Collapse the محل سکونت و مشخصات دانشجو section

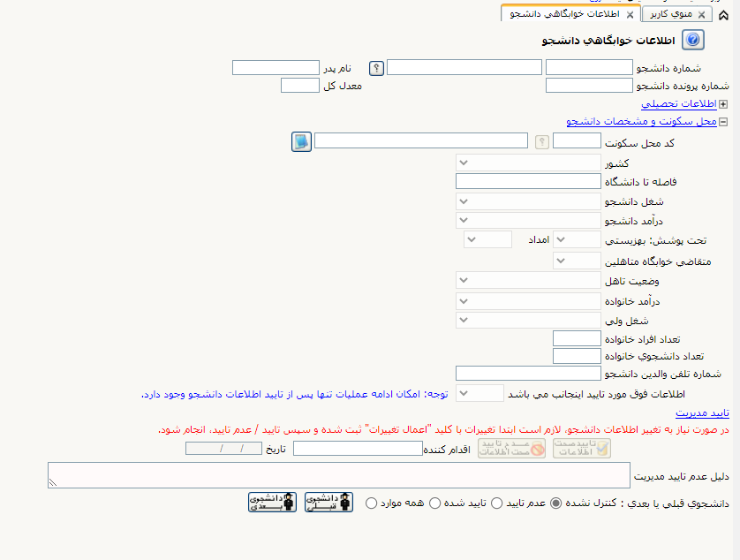click(722, 122)
